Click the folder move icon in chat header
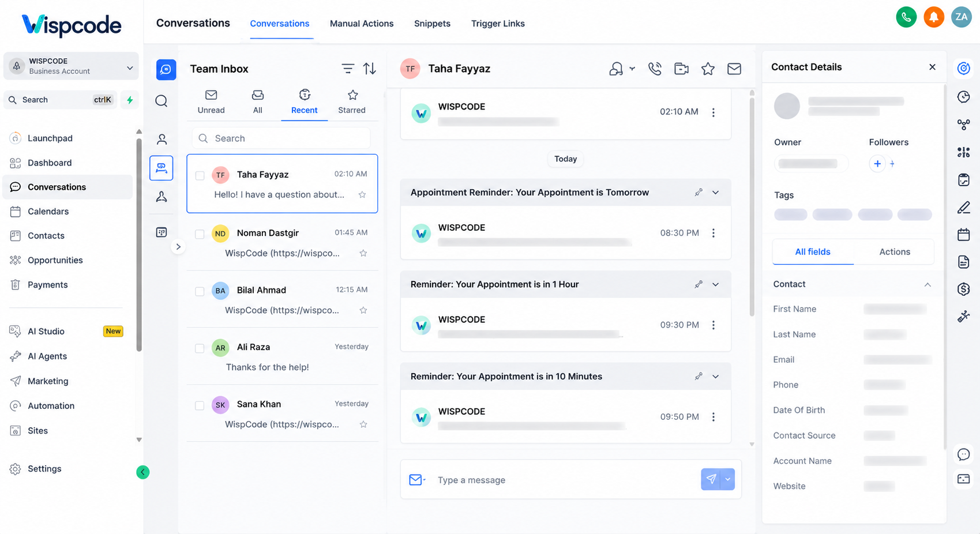980x534 pixels. pyautogui.click(x=681, y=69)
